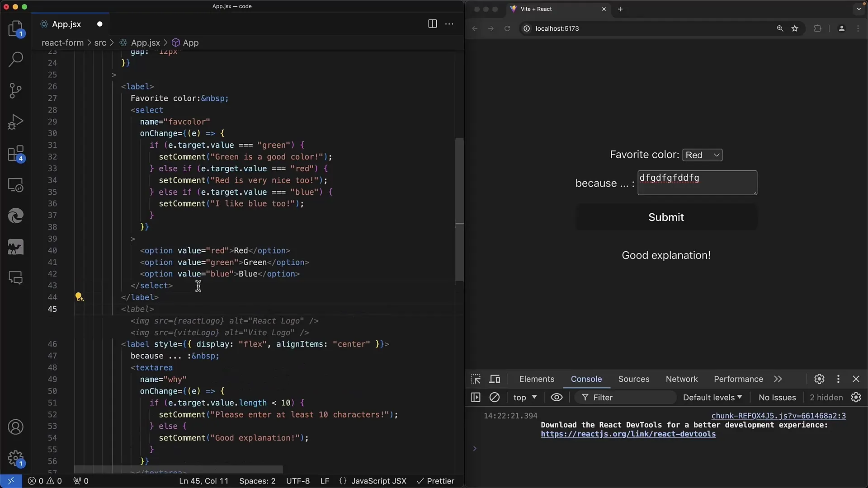This screenshot has height=488, width=868.
Task: Open remote window indicator in status bar
Action: 11,481
